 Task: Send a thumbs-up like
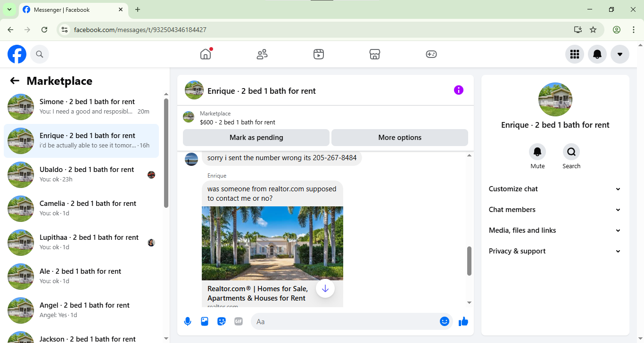pos(463,321)
